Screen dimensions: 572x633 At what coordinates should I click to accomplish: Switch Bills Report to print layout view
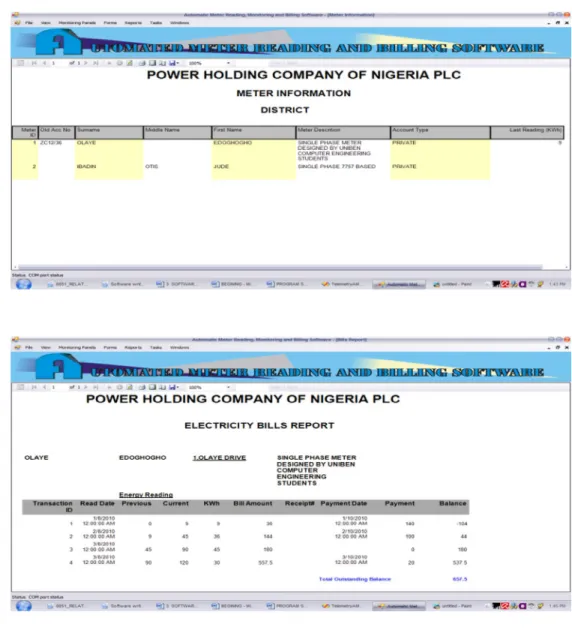click(152, 388)
